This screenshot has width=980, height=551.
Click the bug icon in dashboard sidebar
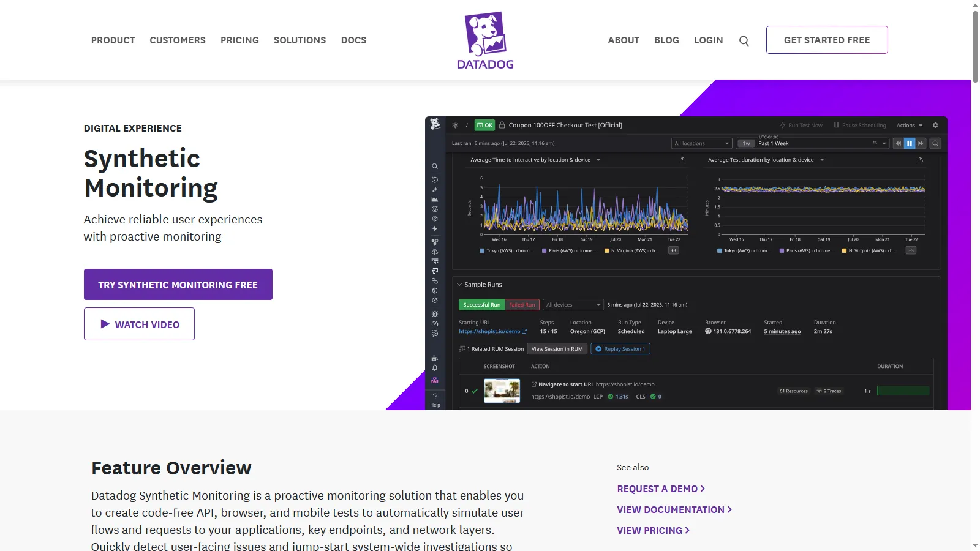click(x=435, y=314)
